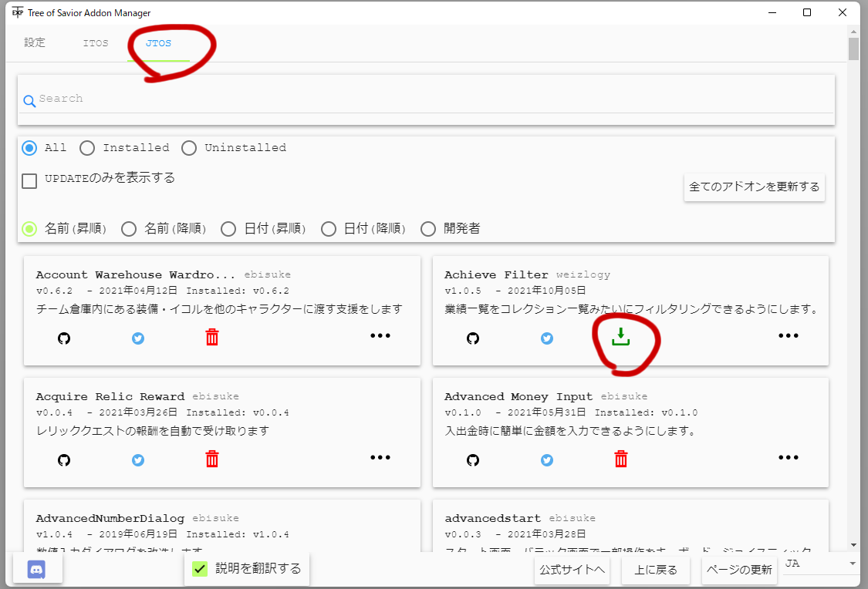
Task: Click the vertical scrollbar thumb
Action: [x=853, y=49]
